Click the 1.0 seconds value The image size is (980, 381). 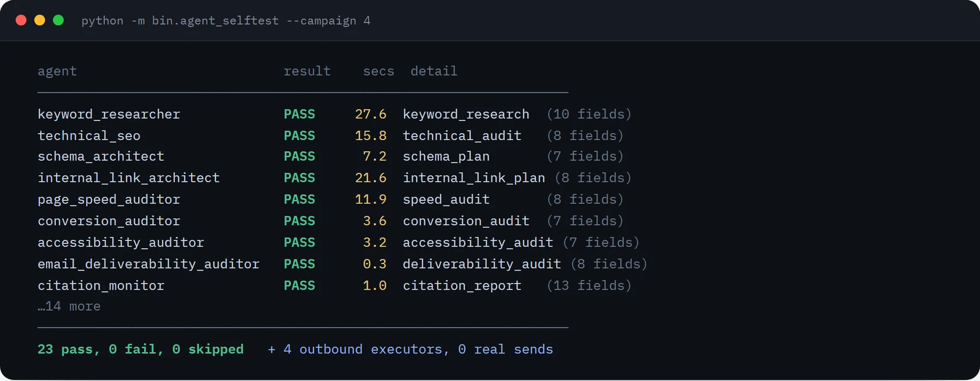coord(375,285)
